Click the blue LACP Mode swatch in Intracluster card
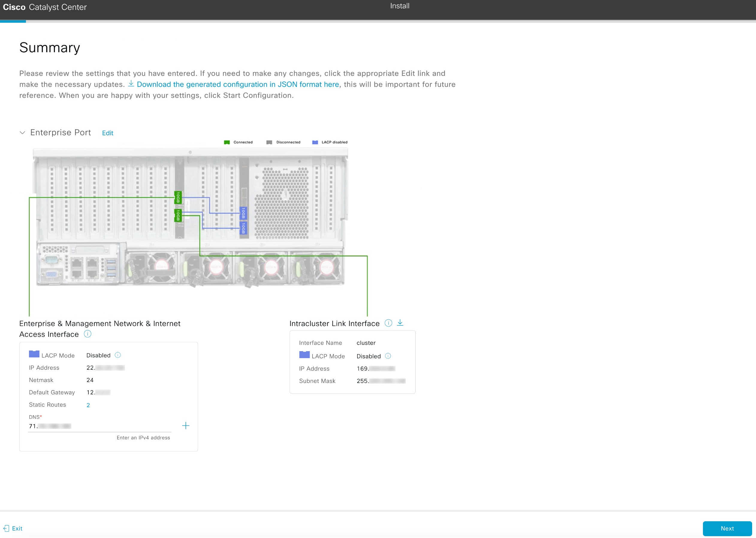The height and width of the screenshot is (538, 756). [x=304, y=355]
